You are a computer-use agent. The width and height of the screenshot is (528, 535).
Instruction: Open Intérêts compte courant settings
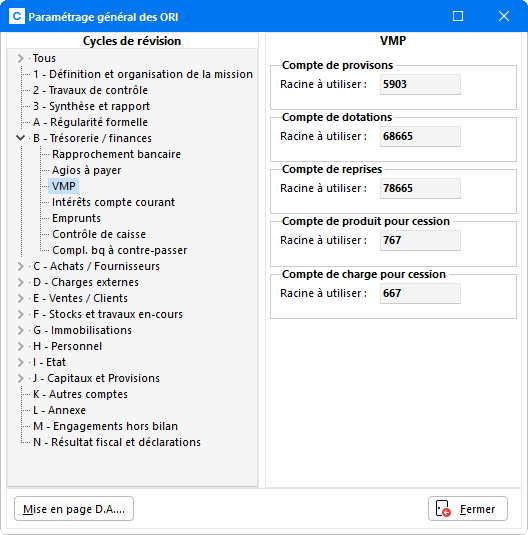[x=113, y=202]
